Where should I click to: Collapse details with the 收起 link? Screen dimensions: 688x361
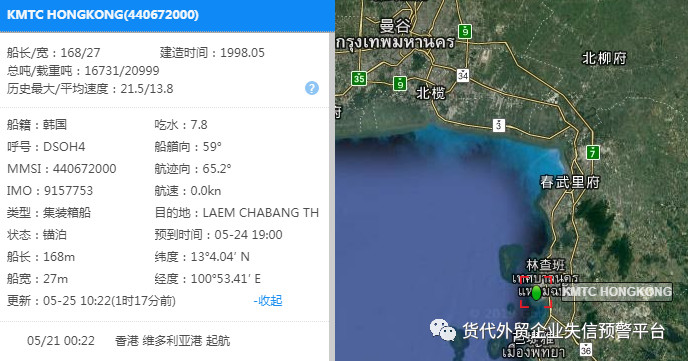coord(268,301)
